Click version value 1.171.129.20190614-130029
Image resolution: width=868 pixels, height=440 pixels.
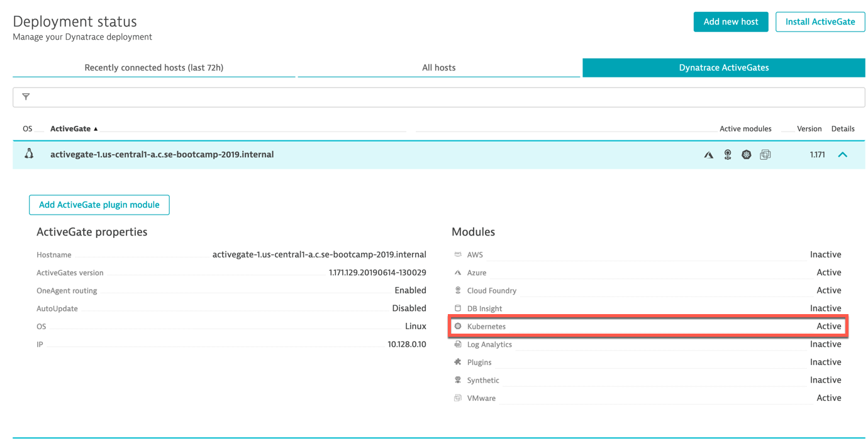click(x=377, y=273)
